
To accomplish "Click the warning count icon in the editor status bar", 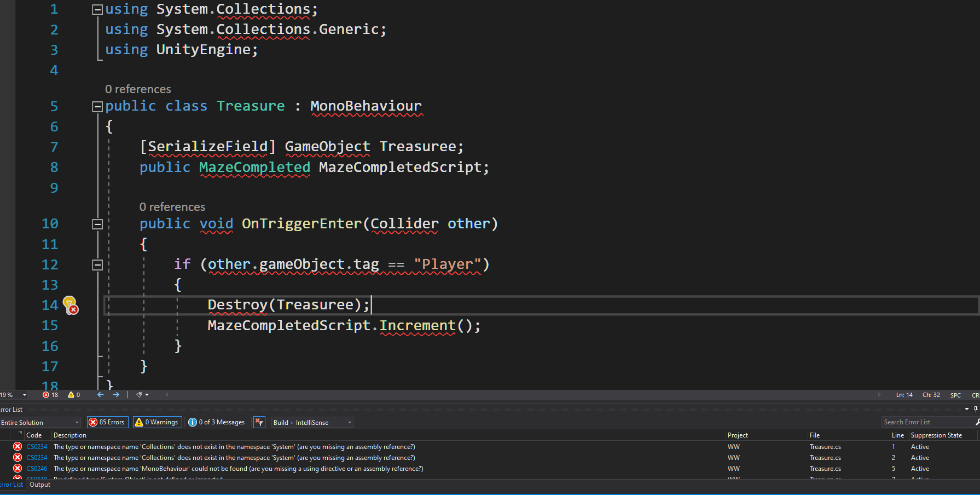I will pos(71,395).
